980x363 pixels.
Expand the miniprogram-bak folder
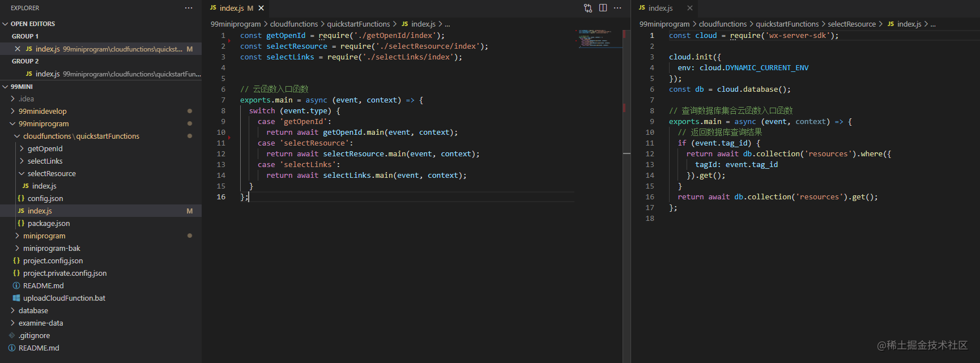pyautogui.click(x=101, y=249)
